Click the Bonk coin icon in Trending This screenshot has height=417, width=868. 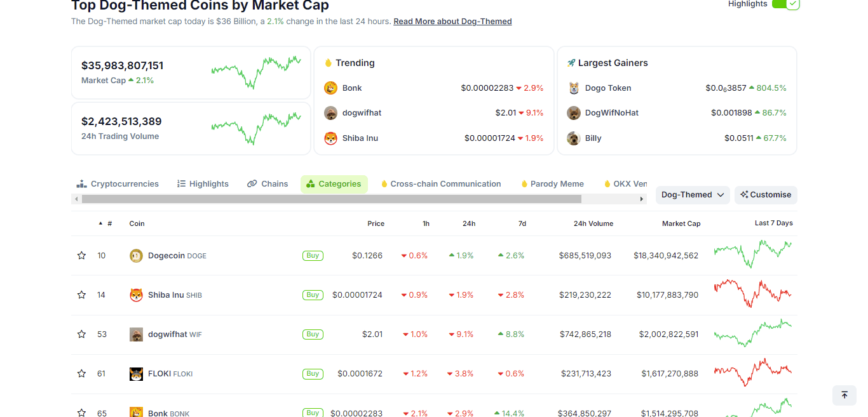(330, 88)
